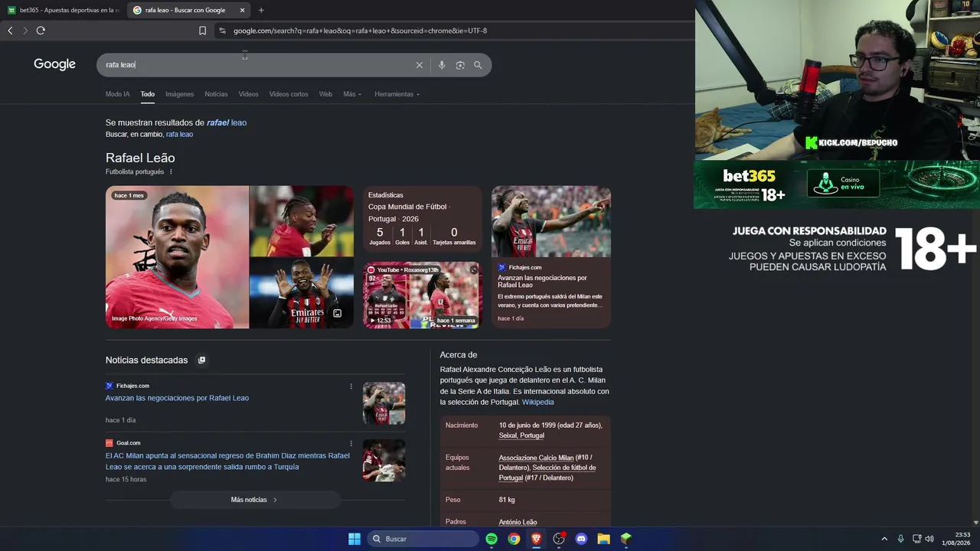Open the Rafael Leão knowledge panel title
Image resolution: width=980 pixels, height=551 pixels.
pyautogui.click(x=140, y=158)
